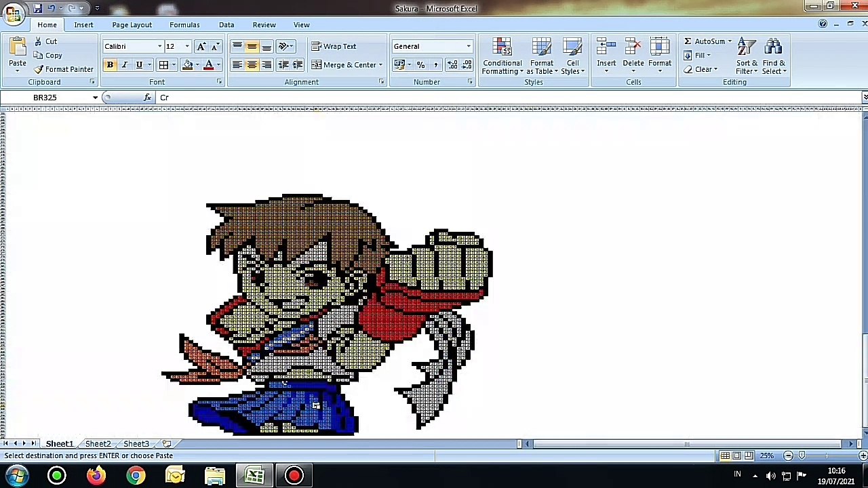
Task: Apply Accounting Number Format
Action: pos(399,65)
